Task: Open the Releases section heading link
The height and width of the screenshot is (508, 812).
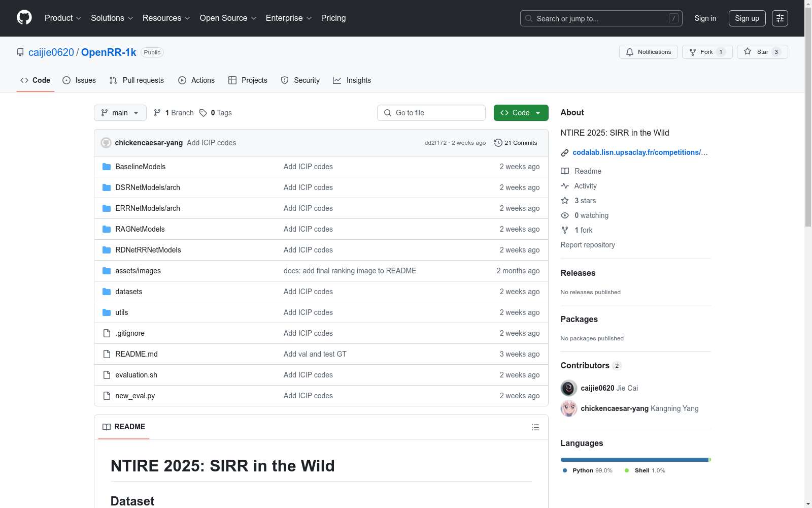Action: [578, 273]
